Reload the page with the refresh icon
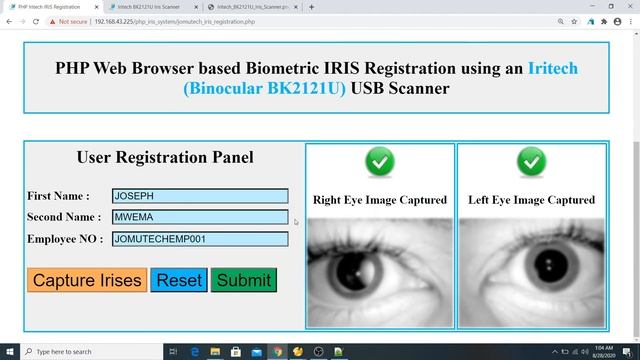The image size is (640, 360). [x=36, y=22]
